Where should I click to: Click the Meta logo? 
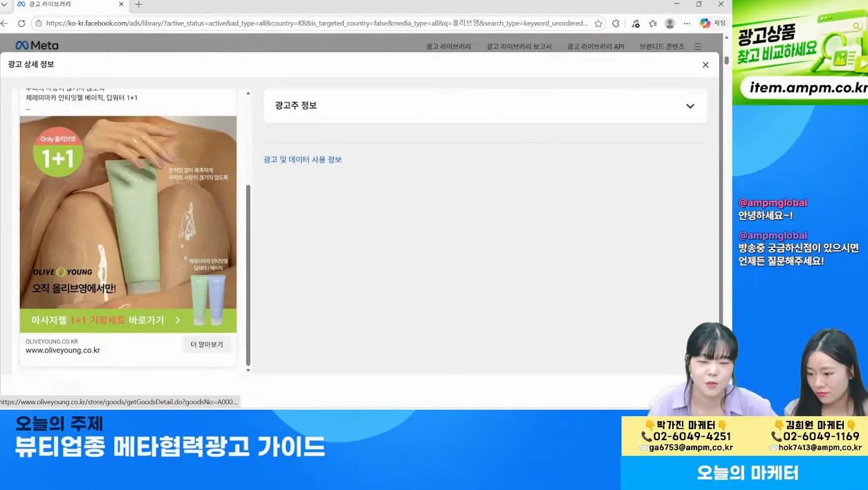click(x=37, y=46)
